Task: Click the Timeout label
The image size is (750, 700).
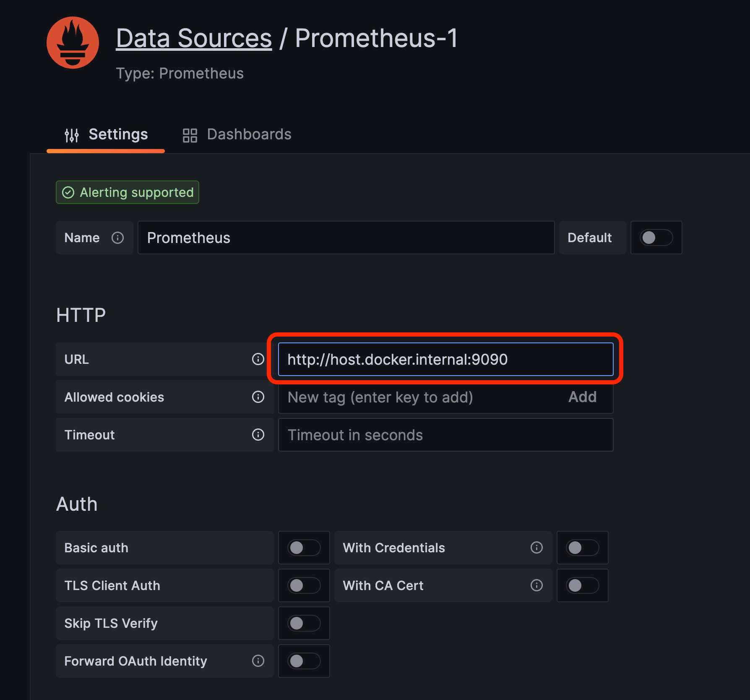Action: 89,435
